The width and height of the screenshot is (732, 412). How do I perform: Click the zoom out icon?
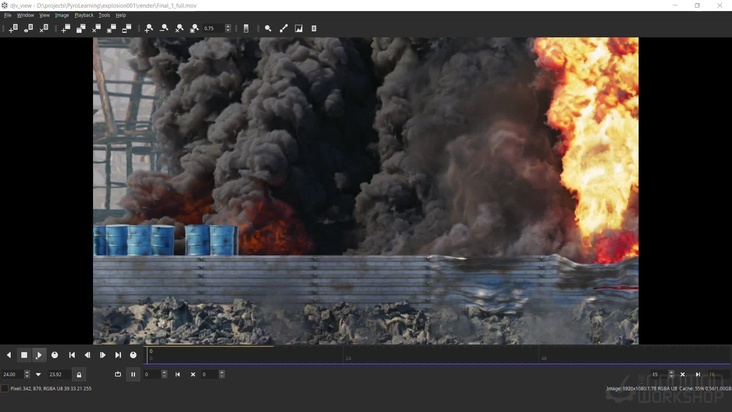(x=164, y=28)
